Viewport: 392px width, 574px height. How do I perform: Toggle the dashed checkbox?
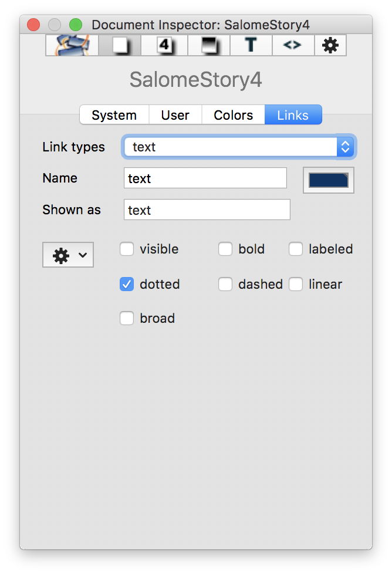point(225,285)
